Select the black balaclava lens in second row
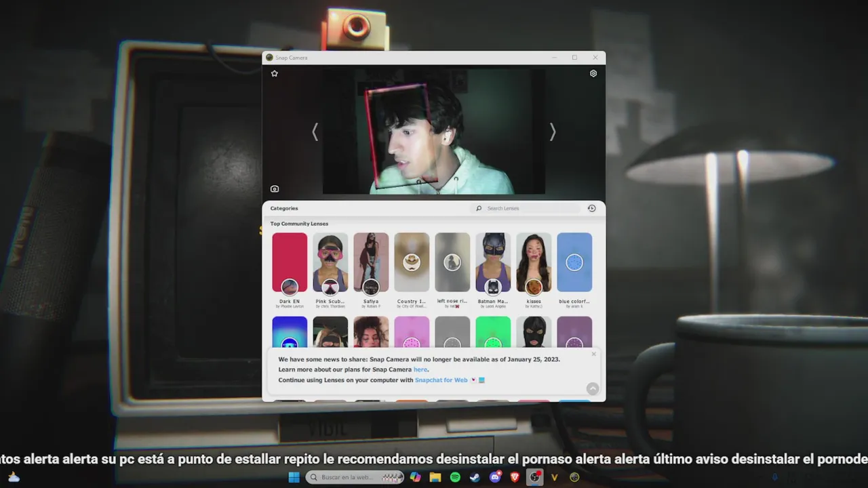 [534, 331]
